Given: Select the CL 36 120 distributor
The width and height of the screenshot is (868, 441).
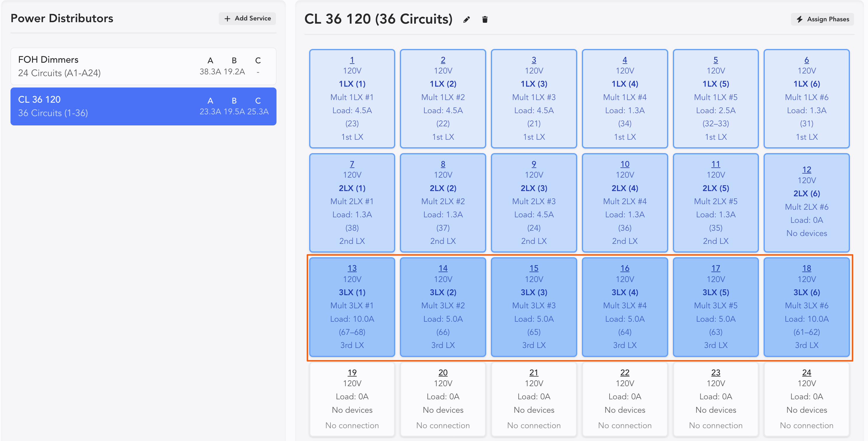Looking at the screenshot, I should point(143,106).
